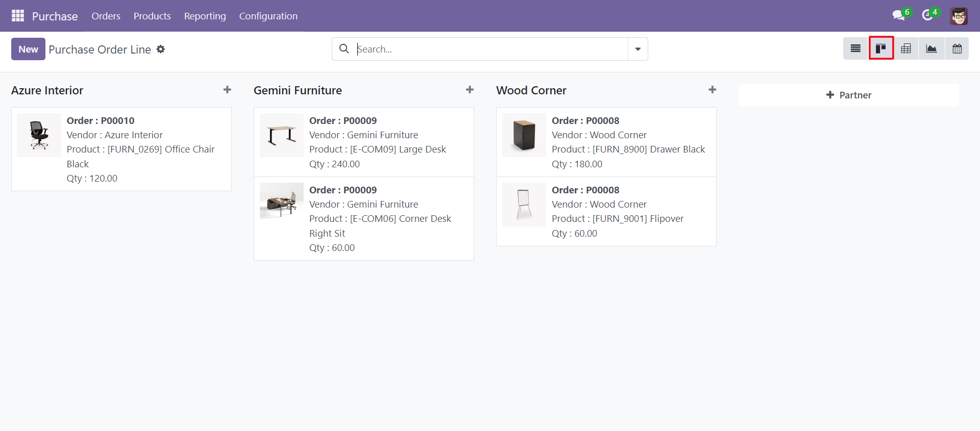Open the Large Desk thumbnail
Screen dimensions: 980x431
pos(282,135)
